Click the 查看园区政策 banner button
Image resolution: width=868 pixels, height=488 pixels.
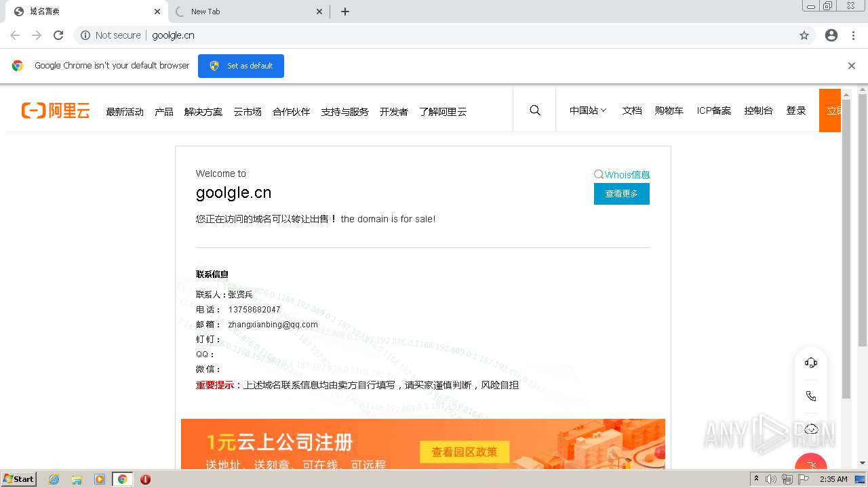465,452
